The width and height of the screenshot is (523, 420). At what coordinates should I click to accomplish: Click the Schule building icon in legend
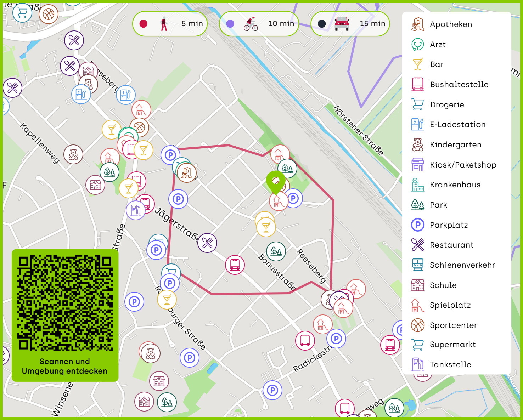pos(418,285)
